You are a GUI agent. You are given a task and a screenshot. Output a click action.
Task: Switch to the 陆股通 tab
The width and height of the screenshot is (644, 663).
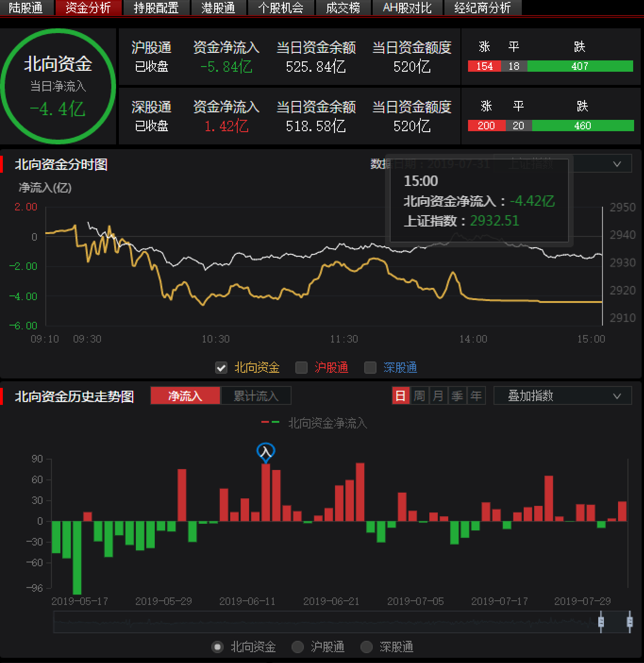[25, 8]
